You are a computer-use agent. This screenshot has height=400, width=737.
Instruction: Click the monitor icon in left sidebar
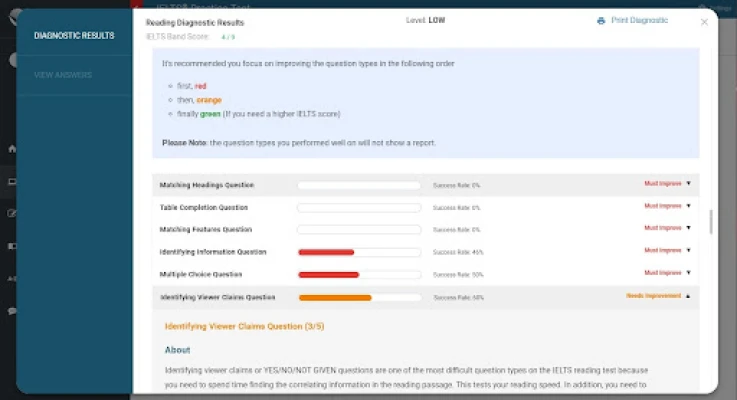[x=11, y=181]
